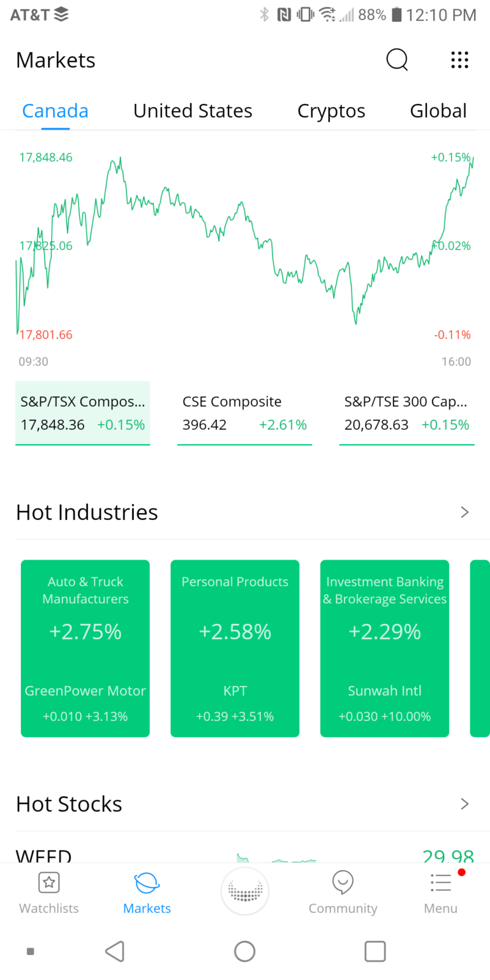Click the Markets planet icon

[x=147, y=884]
